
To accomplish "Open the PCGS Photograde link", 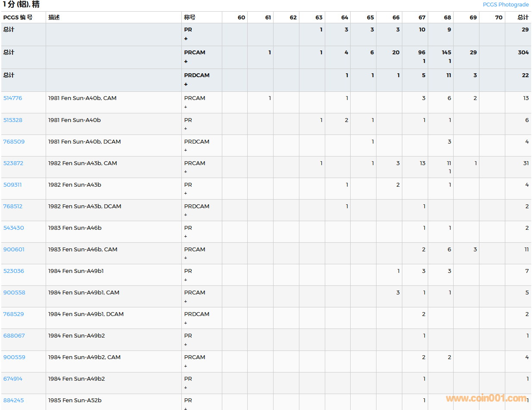I will [x=505, y=5].
